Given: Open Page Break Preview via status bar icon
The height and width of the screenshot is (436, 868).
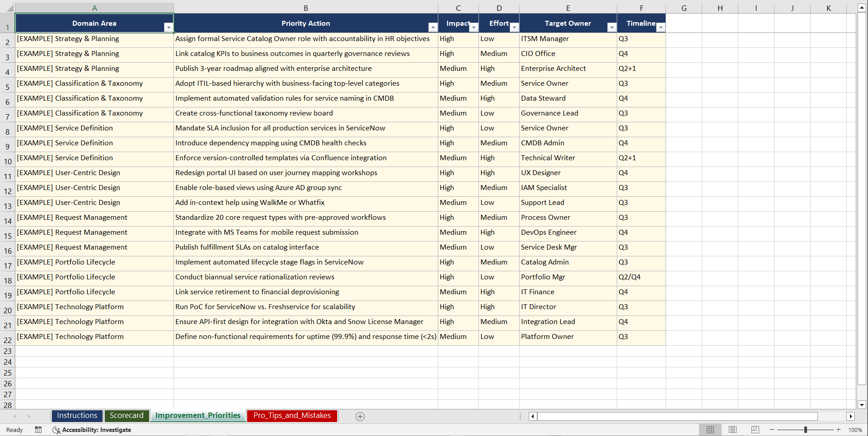Looking at the screenshot, I should tap(755, 430).
